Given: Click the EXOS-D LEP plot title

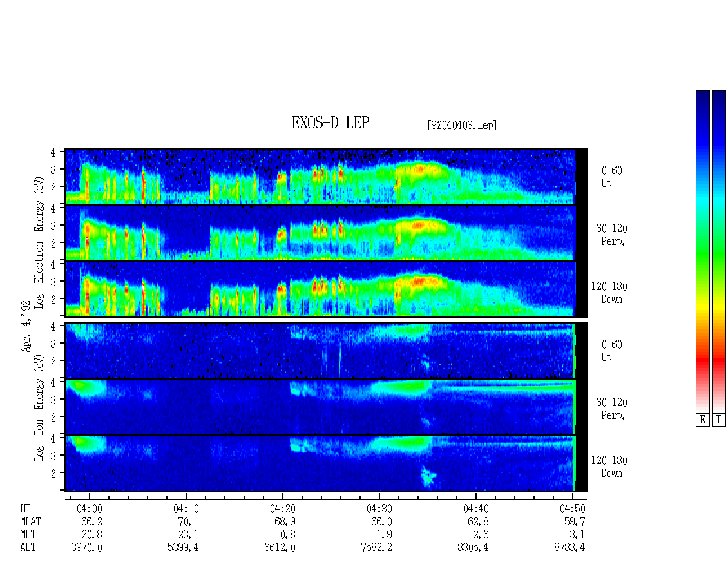Looking at the screenshot, I should [330, 122].
